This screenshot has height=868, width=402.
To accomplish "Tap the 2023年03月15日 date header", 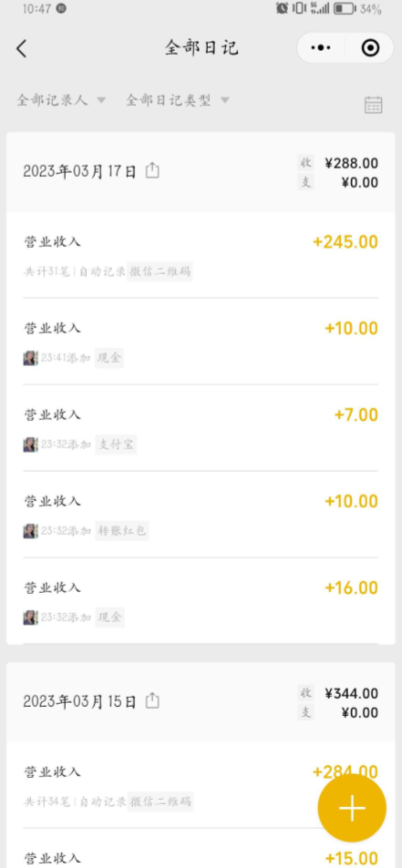I will coord(79,702).
